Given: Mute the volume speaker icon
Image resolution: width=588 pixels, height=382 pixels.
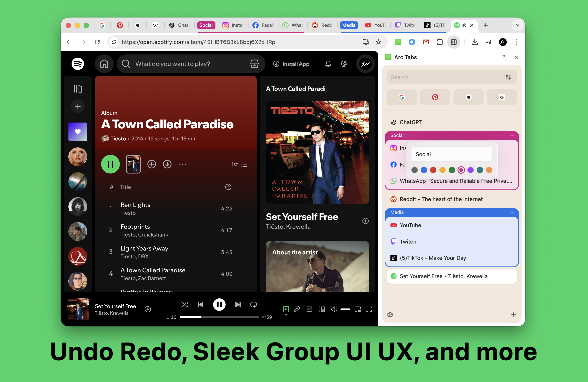Looking at the screenshot, I should (334, 309).
